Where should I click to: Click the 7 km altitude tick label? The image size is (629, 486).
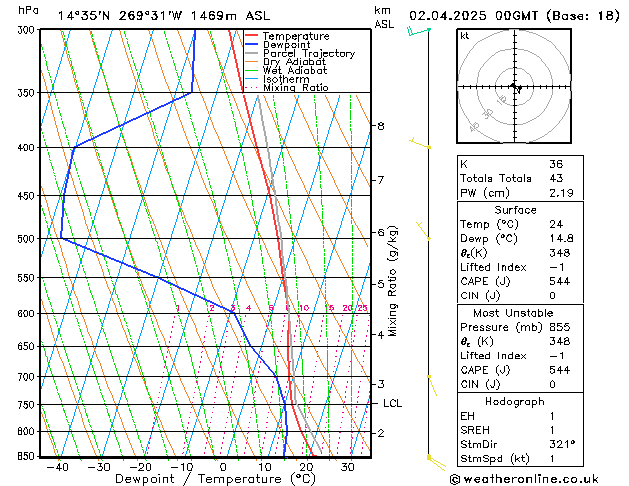pyautogui.click(x=381, y=180)
